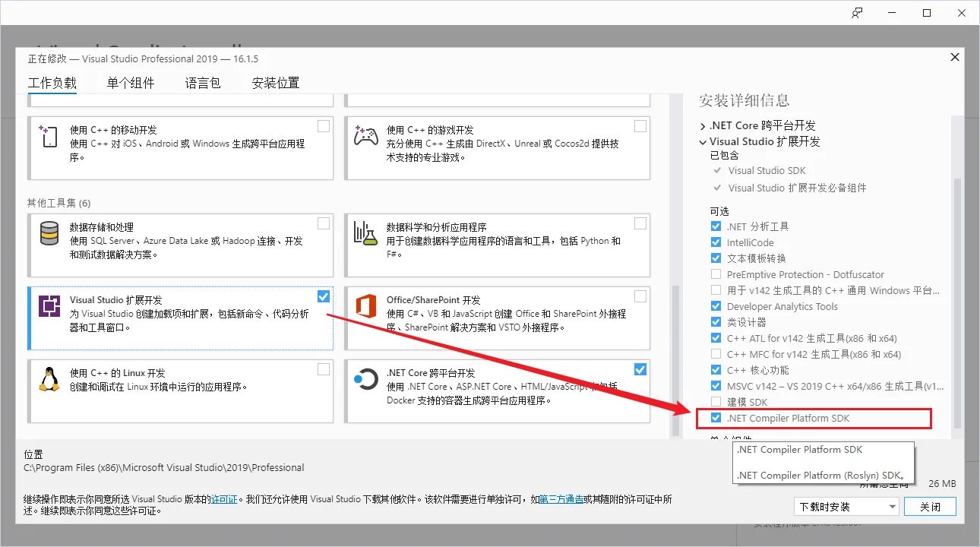Click the 其他工具集 (6) section heading
Image resolution: width=980 pixels, height=547 pixels.
pyautogui.click(x=58, y=203)
